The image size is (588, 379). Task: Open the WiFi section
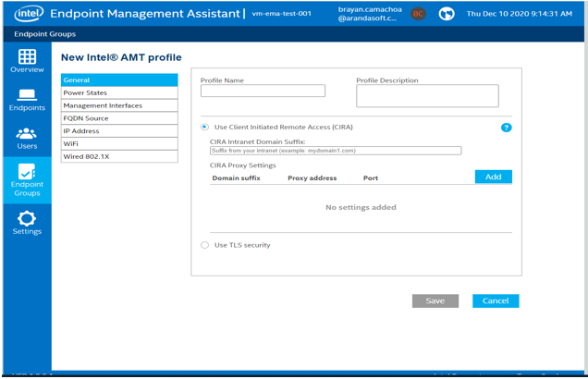(119, 143)
